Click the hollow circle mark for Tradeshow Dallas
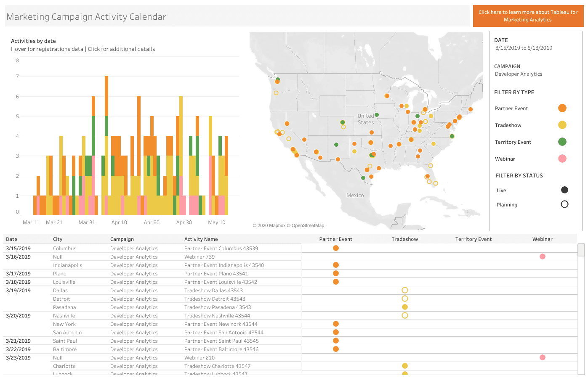 [x=404, y=290]
